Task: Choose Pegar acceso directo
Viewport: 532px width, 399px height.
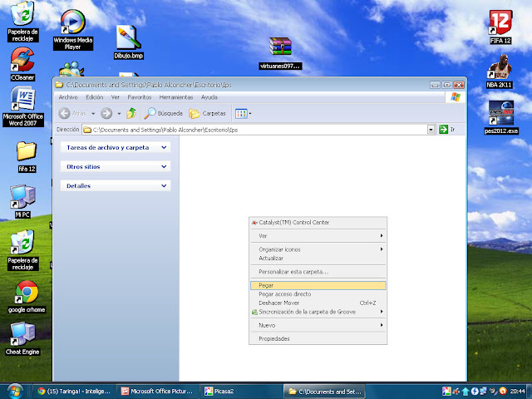Action: coord(318,294)
